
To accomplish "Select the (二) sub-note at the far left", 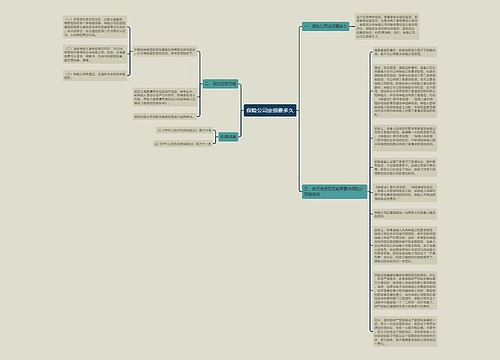I will point(95,54).
